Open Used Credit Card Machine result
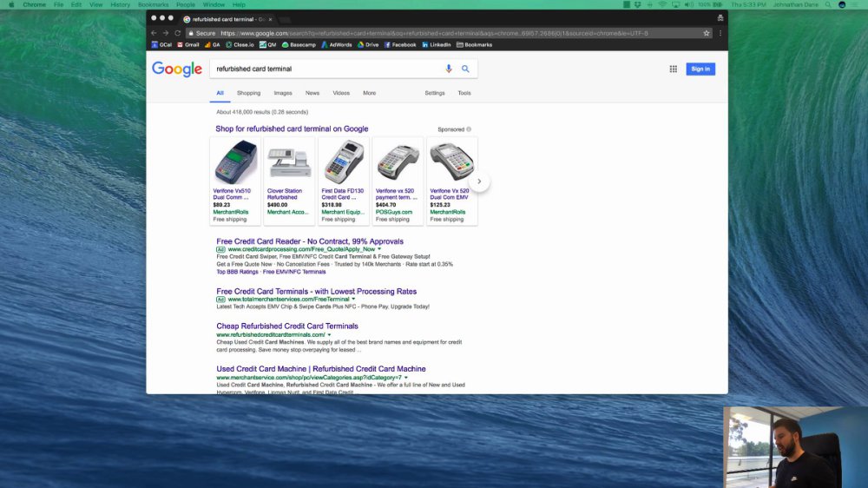This screenshot has height=488, width=868. 321,369
